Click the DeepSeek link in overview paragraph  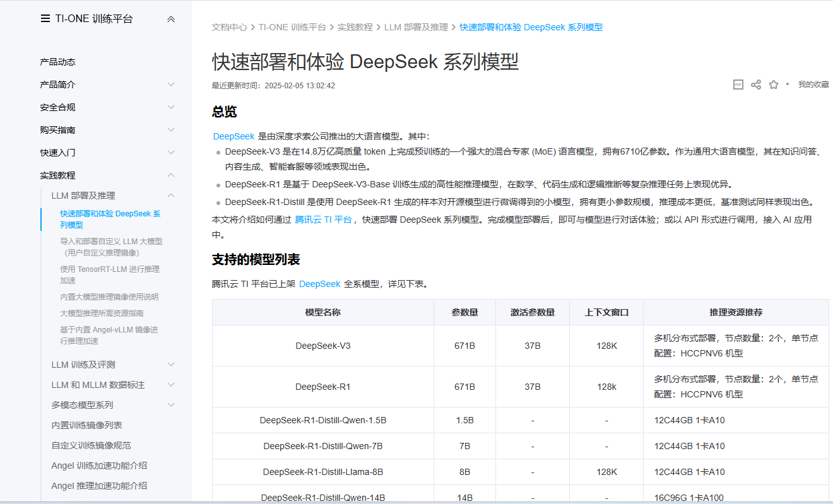pyautogui.click(x=233, y=136)
